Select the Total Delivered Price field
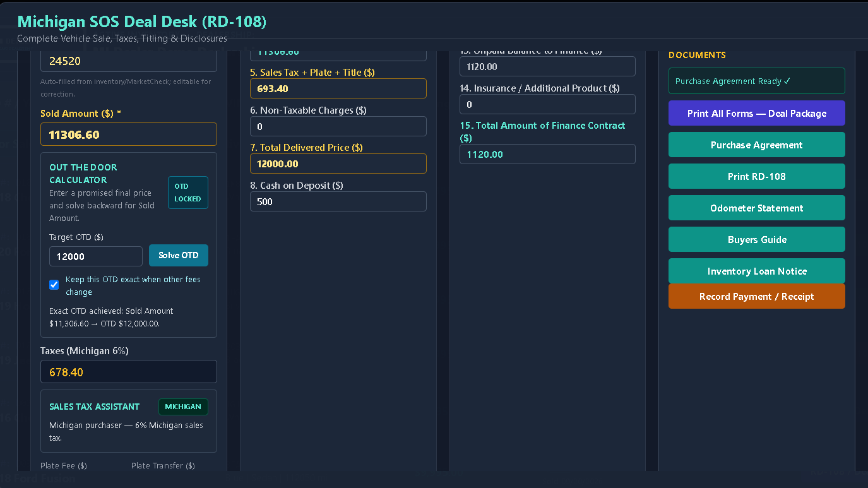 click(x=338, y=164)
